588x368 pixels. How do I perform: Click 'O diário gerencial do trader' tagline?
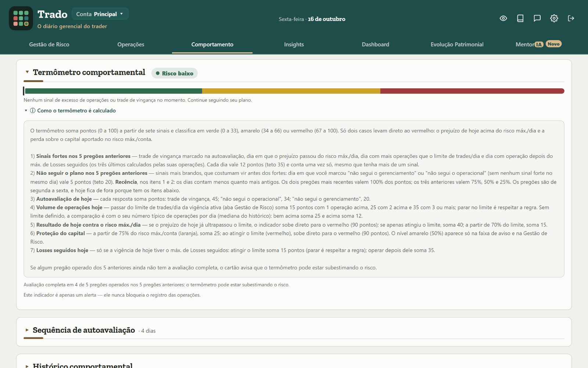[x=72, y=26]
